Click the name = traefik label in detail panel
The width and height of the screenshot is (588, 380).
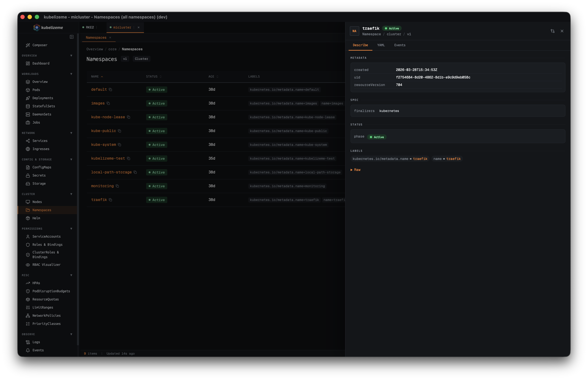tap(447, 159)
